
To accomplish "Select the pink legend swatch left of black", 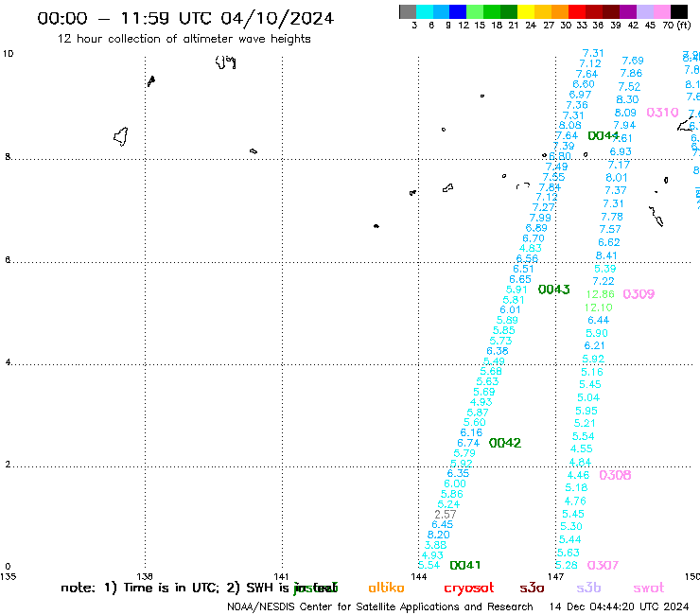I will click(x=662, y=11).
